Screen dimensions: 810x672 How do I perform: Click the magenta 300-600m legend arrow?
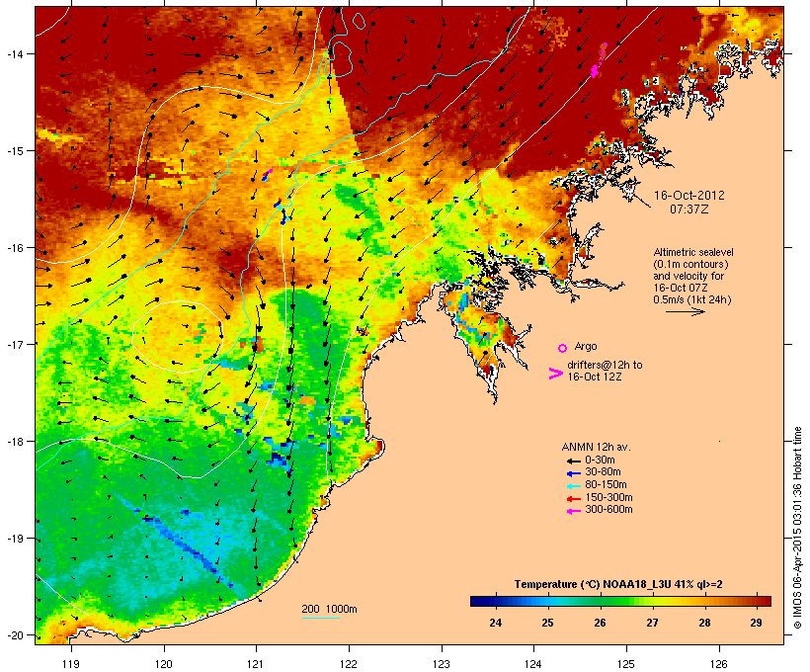pos(573,511)
